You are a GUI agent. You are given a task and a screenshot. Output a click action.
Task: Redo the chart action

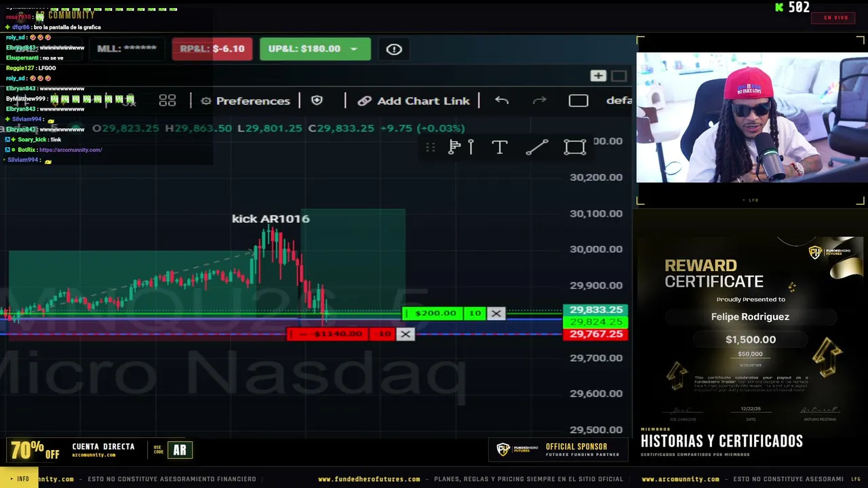tap(540, 101)
